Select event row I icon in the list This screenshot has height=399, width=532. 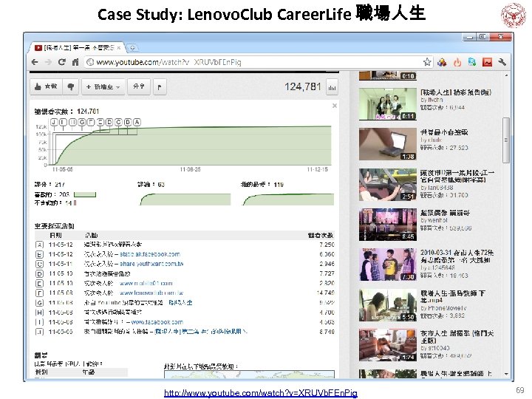(x=39, y=322)
